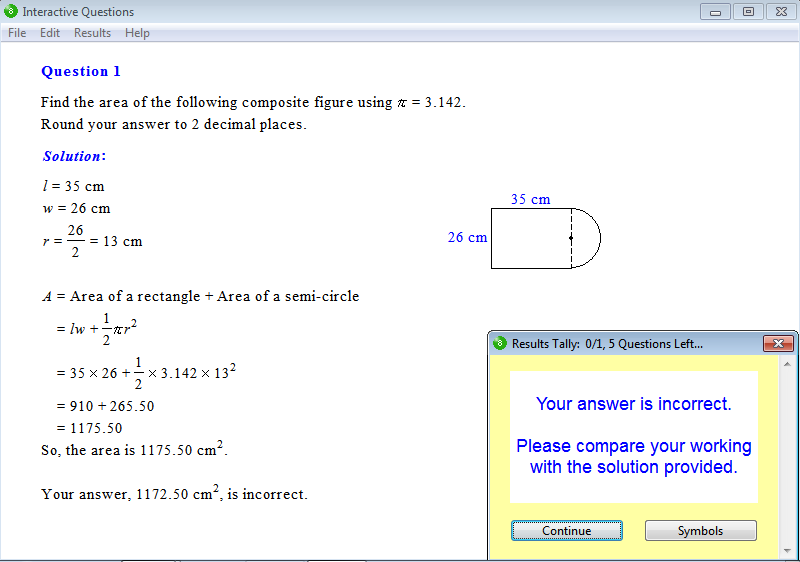Image resolution: width=800 pixels, height=562 pixels.
Task: Click the Interactive Questions app icon
Action: tap(11, 11)
